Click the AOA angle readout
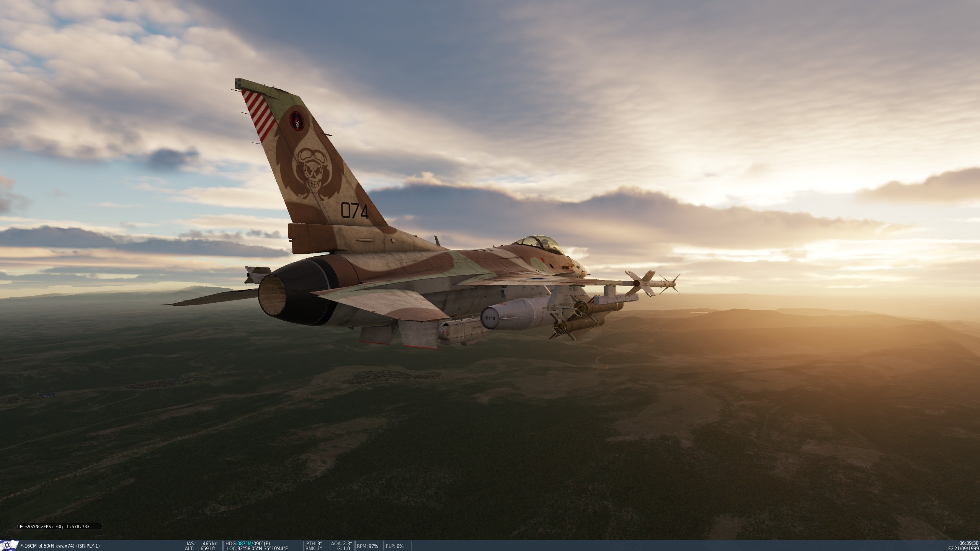This screenshot has width=980, height=551. click(x=341, y=543)
